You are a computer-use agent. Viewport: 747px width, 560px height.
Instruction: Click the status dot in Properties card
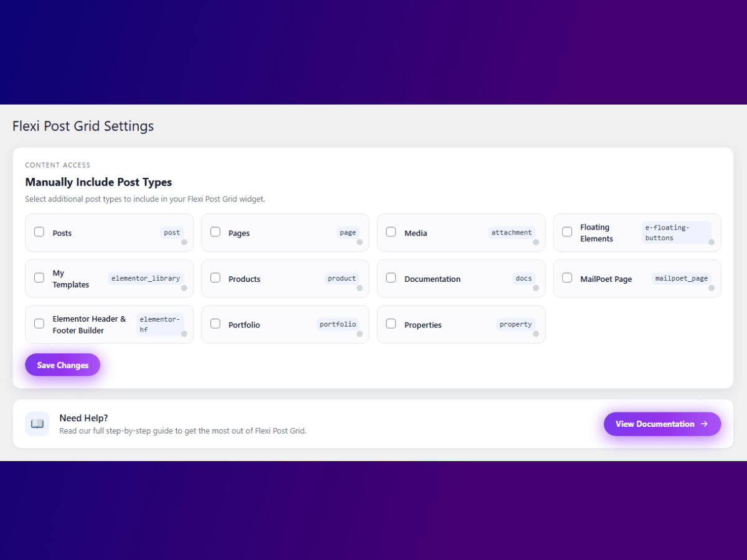pyautogui.click(x=536, y=334)
